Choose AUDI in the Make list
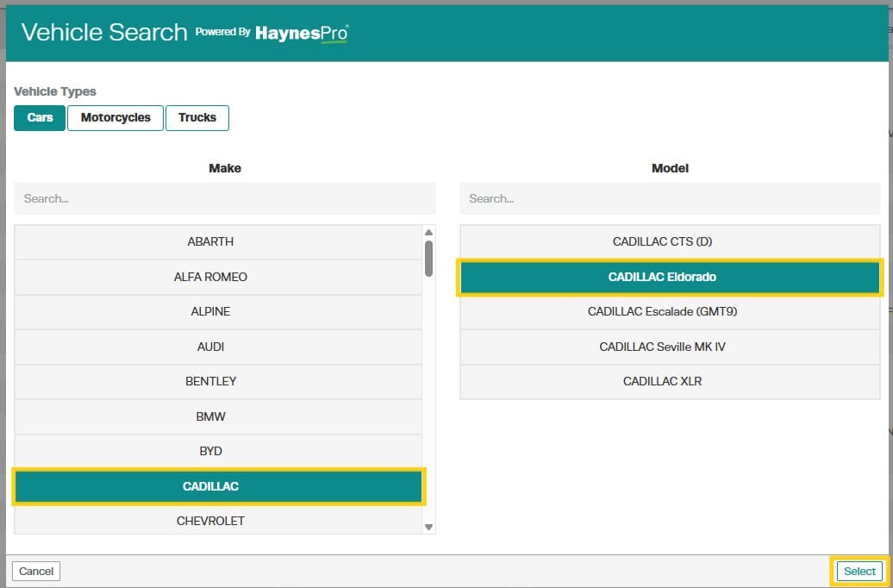The height and width of the screenshot is (588, 893). pyautogui.click(x=218, y=347)
